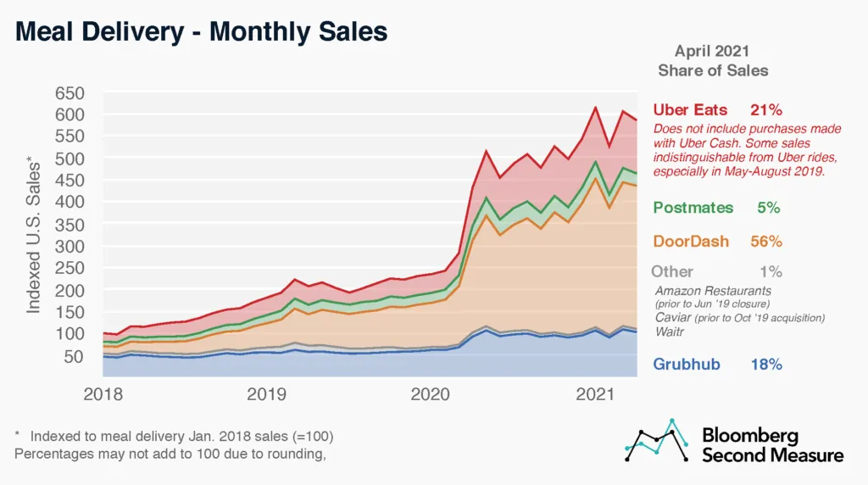Click the DoorDash '56%' share value
This screenshot has width=868, height=485.
click(766, 242)
